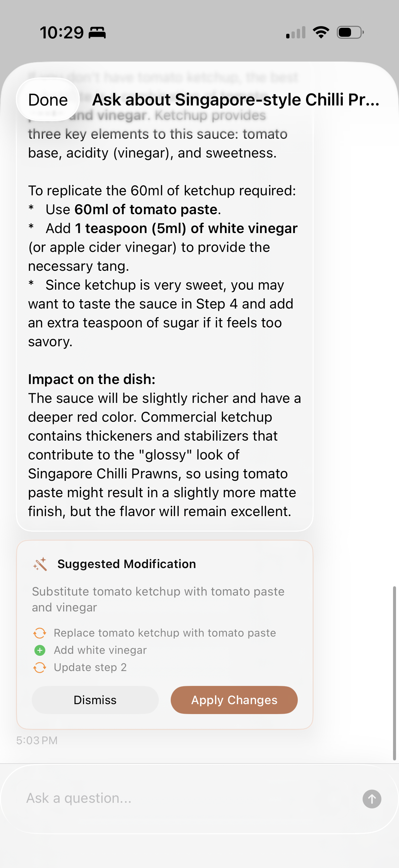Viewport: 399px width, 868px height.
Task: Tap the magic wand Suggested Modification icon
Action: pyautogui.click(x=40, y=564)
